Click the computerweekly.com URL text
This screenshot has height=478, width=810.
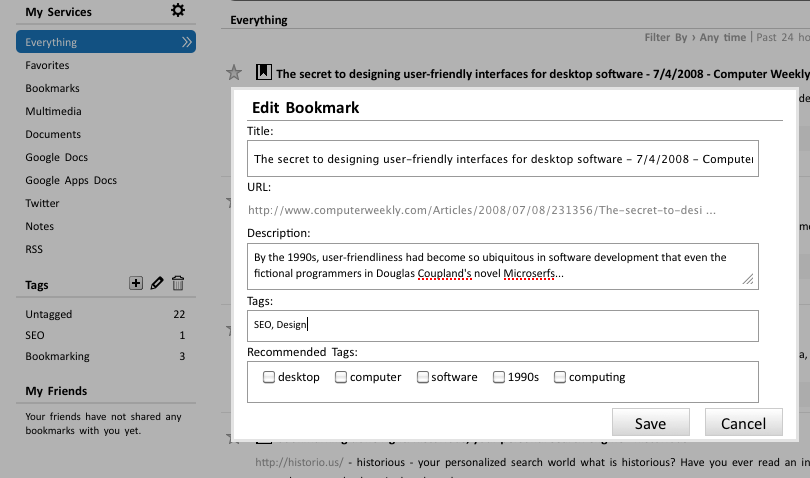(x=481, y=210)
